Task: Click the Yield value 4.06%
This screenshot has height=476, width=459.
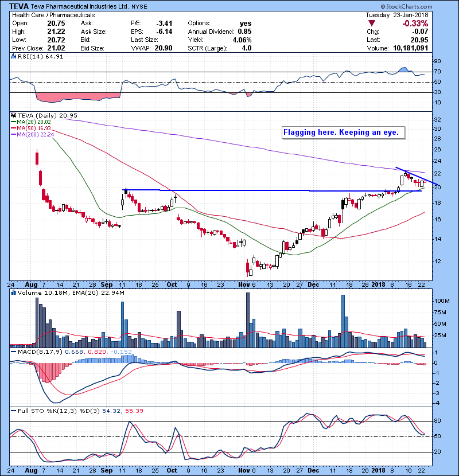Action: click(242, 40)
